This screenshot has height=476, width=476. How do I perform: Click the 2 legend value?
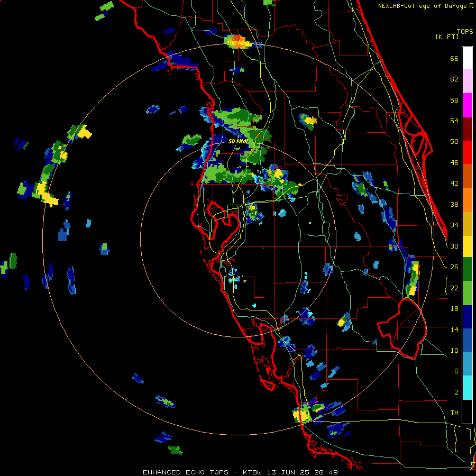point(456,392)
